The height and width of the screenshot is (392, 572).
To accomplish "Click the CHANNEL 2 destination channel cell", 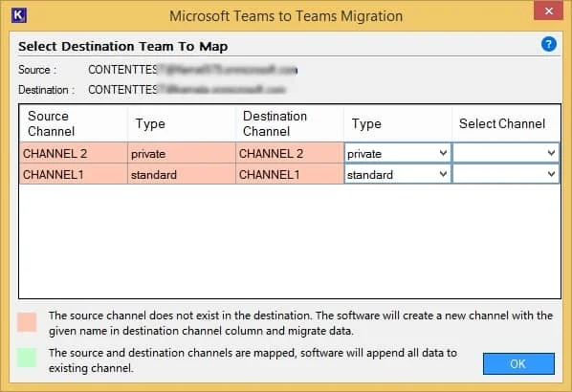I will coord(290,153).
